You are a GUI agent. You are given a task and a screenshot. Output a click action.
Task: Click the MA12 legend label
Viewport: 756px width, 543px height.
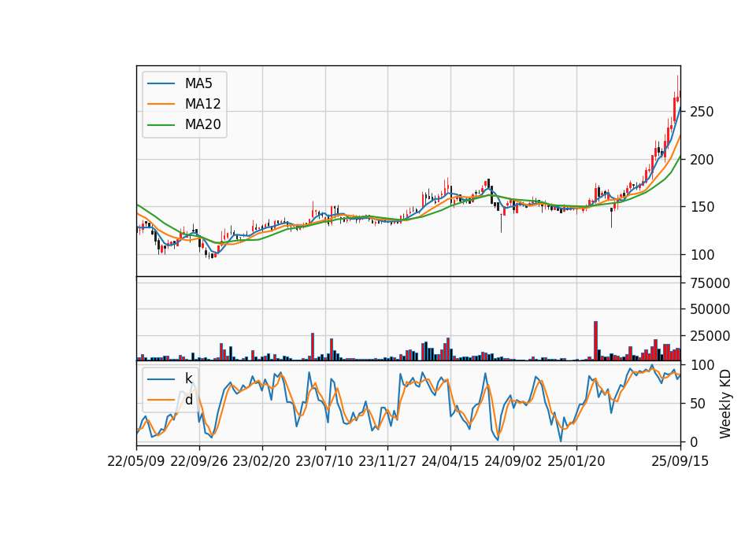pos(202,104)
